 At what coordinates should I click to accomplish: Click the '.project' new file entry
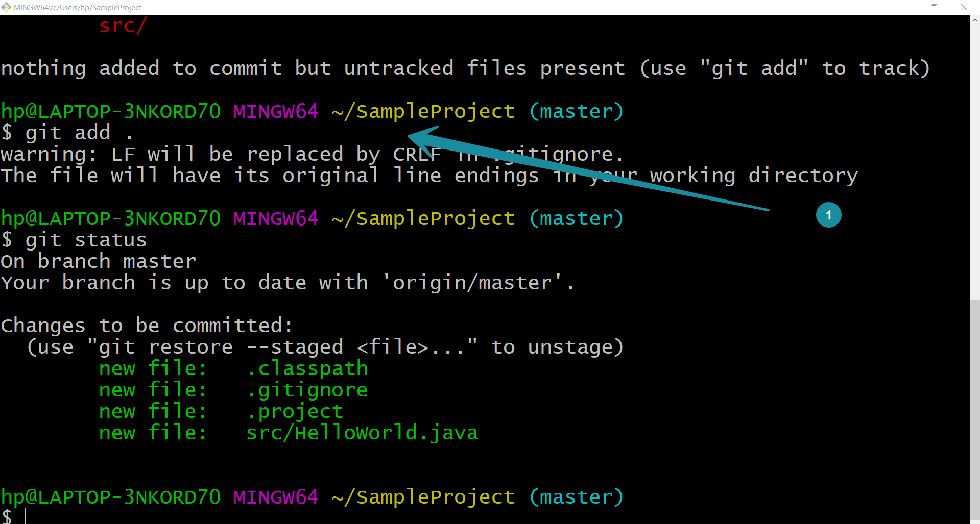[x=295, y=411]
